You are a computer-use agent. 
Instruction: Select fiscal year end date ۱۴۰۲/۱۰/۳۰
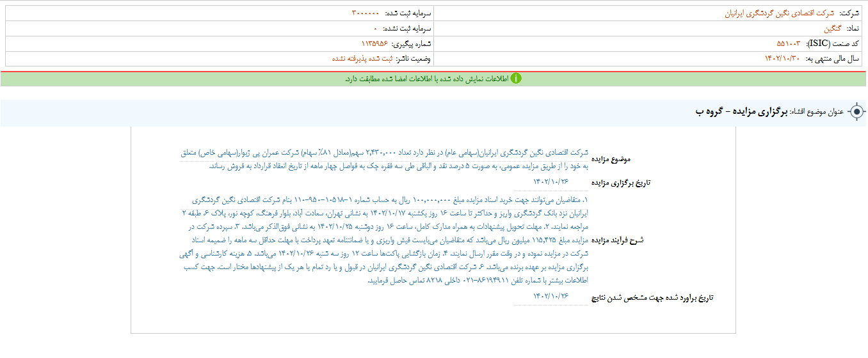(783, 59)
